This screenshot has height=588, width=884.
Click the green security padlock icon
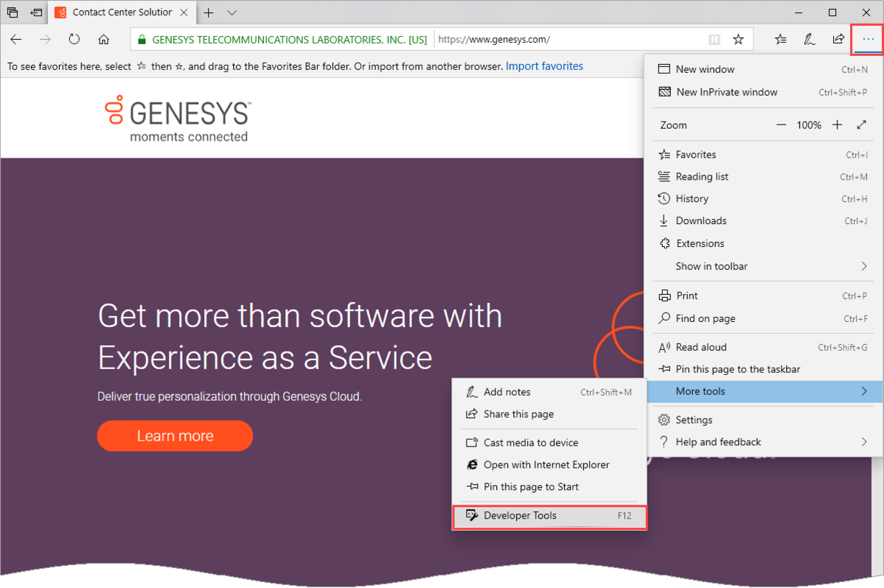[142, 40]
